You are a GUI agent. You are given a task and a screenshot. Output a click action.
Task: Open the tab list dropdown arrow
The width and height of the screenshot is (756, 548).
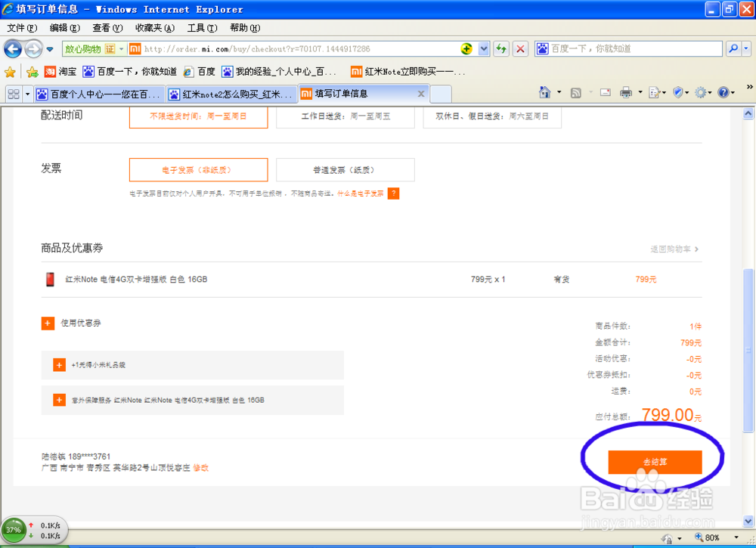pos(27,94)
